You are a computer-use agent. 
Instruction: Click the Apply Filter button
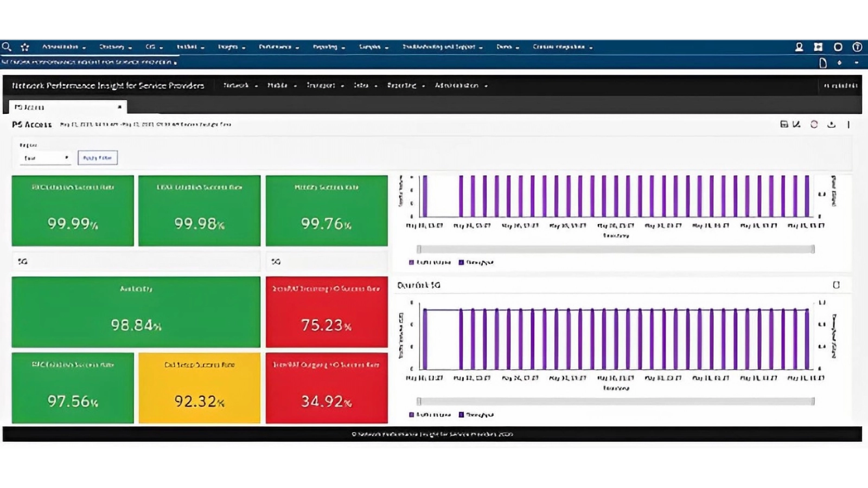(x=98, y=158)
